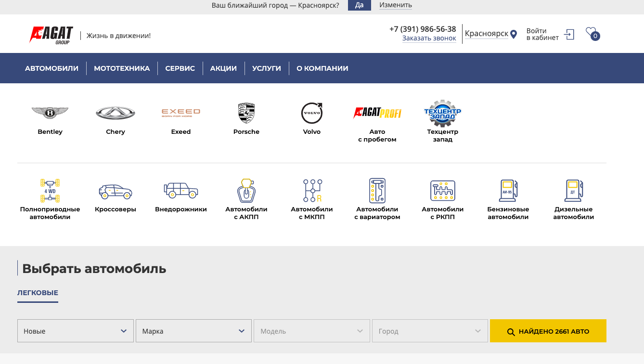Image resolution: width=644 pixels, height=364 pixels.
Task: Open favorites heart icon with counter
Action: (x=592, y=34)
